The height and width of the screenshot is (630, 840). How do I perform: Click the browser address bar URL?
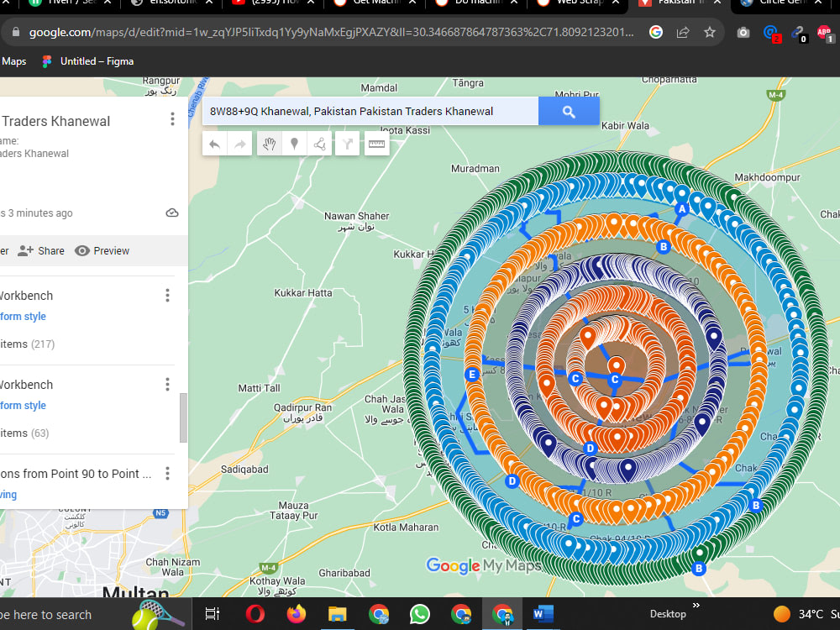tap(331, 32)
